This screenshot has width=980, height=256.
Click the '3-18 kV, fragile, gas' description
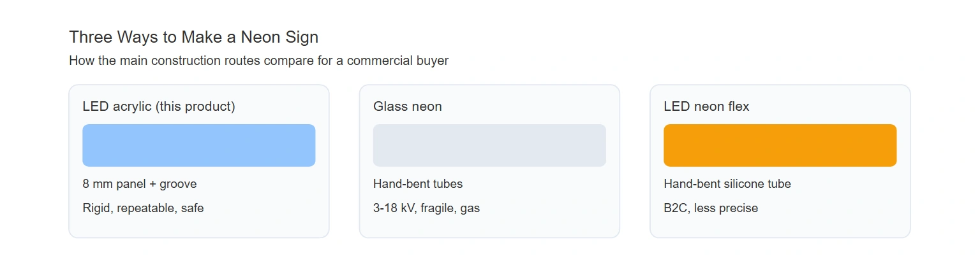(x=426, y=208)
